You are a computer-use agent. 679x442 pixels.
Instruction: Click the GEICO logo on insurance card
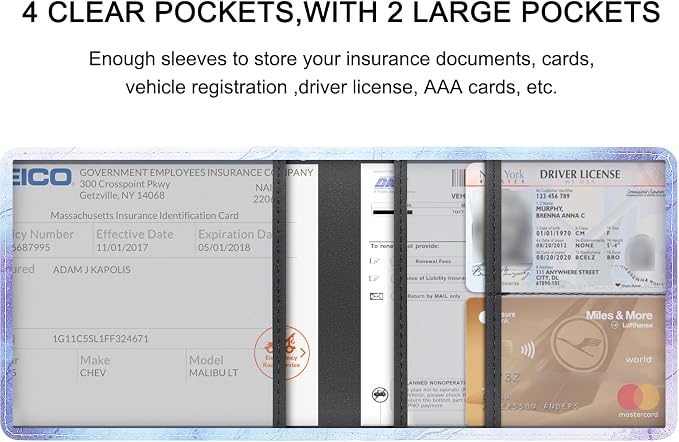[42, 177]
